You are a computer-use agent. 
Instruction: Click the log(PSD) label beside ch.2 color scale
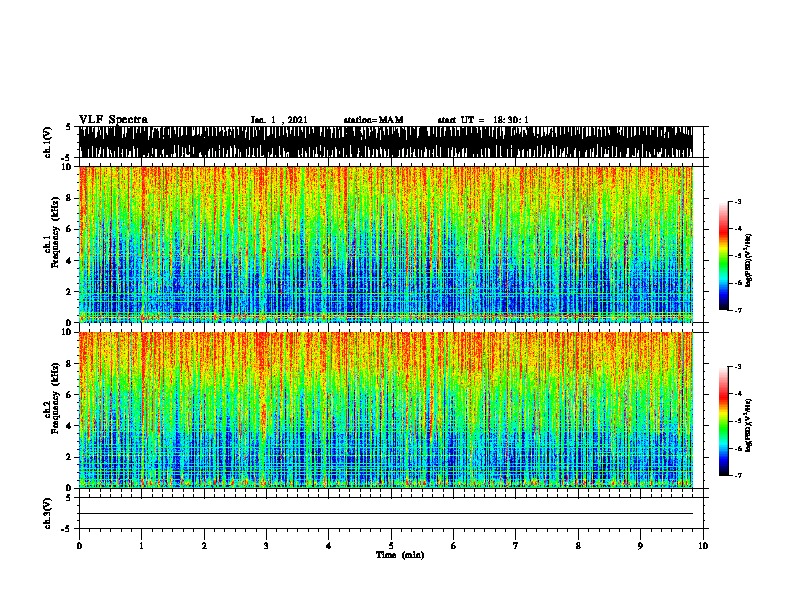click(x=748, y=425)
